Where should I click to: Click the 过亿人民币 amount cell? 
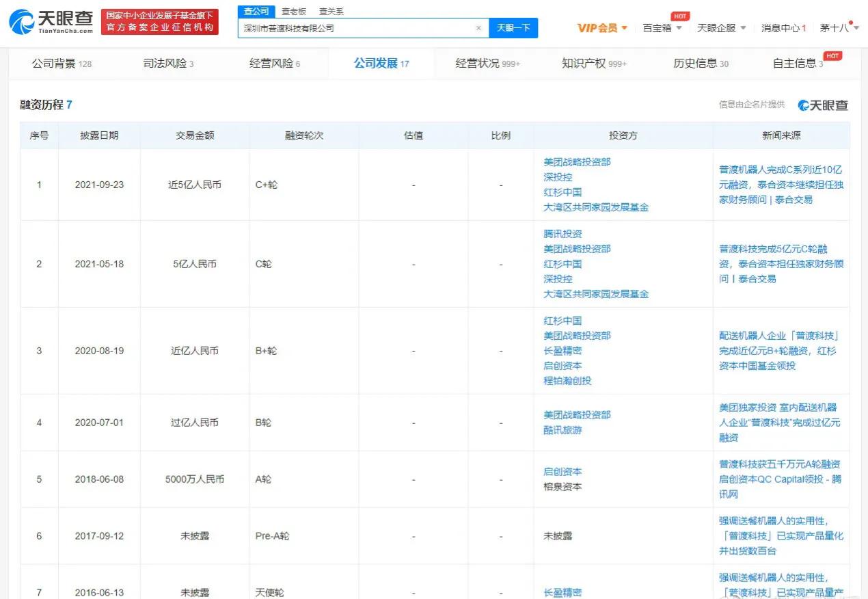tap(195, 423)
